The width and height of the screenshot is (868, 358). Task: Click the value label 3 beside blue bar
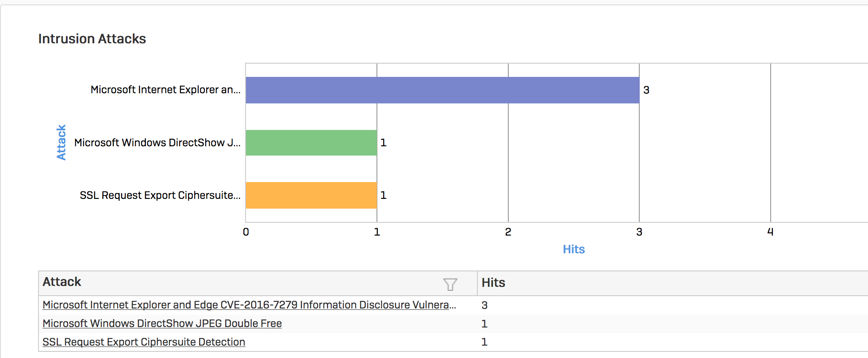point(646,90)
